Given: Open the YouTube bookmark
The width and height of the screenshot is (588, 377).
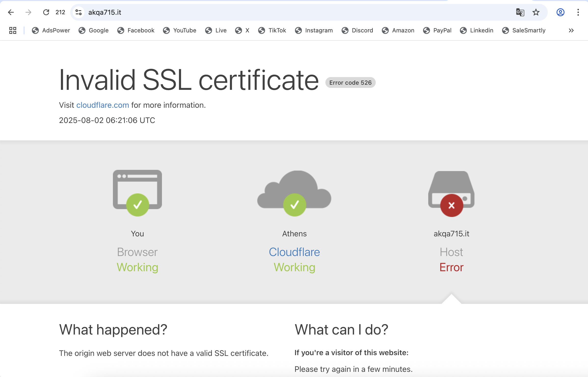Looking at the screenshot, I should point(180,30).
